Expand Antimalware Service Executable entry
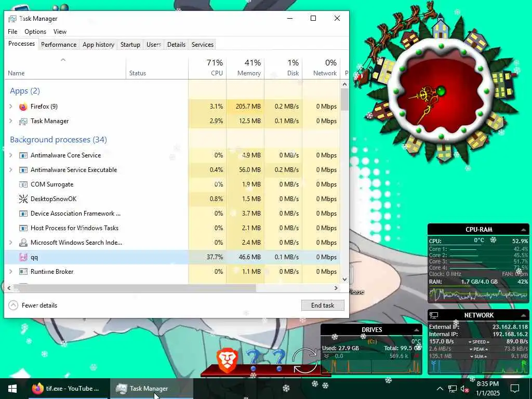The image size is (532, 399). tap(10, 170)
